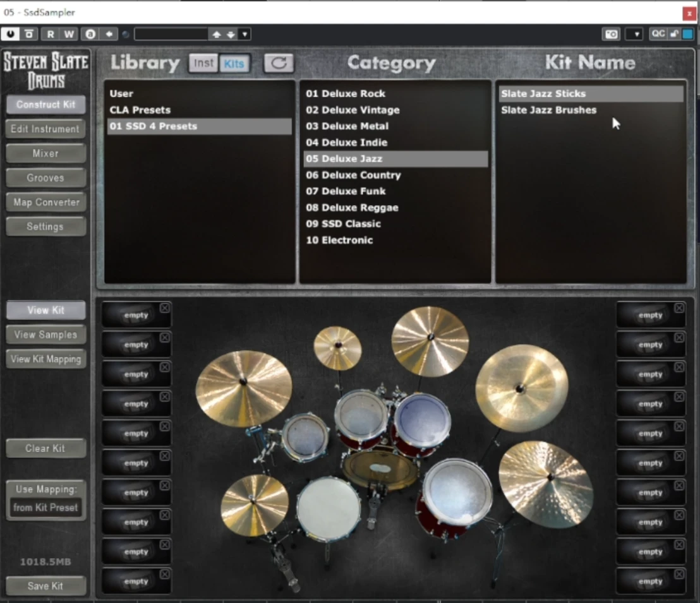Click the lock icon beside QC
This screenshot has width=700, height=603.
[674, 34]
